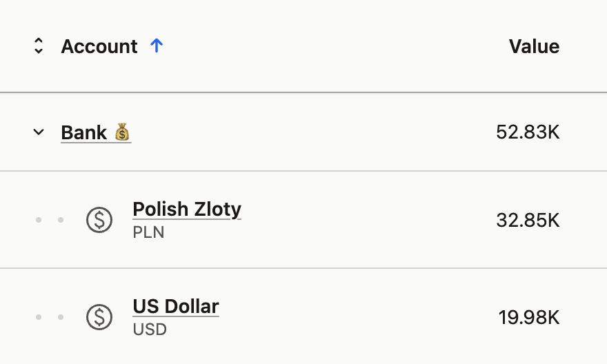The image size is (607, 364).
Task: Click the PLN currency code label
Action: (148, 232)
